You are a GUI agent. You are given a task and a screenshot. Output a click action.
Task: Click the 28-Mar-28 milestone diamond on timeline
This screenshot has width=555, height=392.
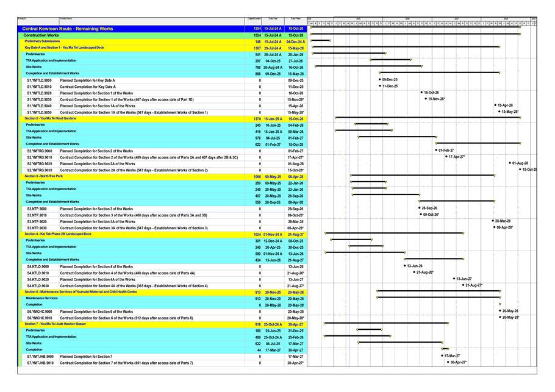pos(492,221)
